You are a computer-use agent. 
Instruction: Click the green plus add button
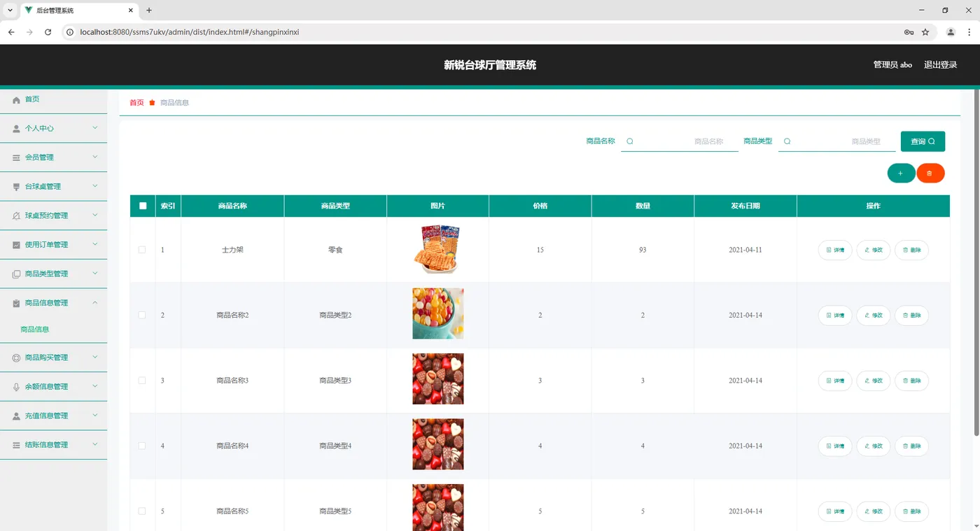pos(901,173)
